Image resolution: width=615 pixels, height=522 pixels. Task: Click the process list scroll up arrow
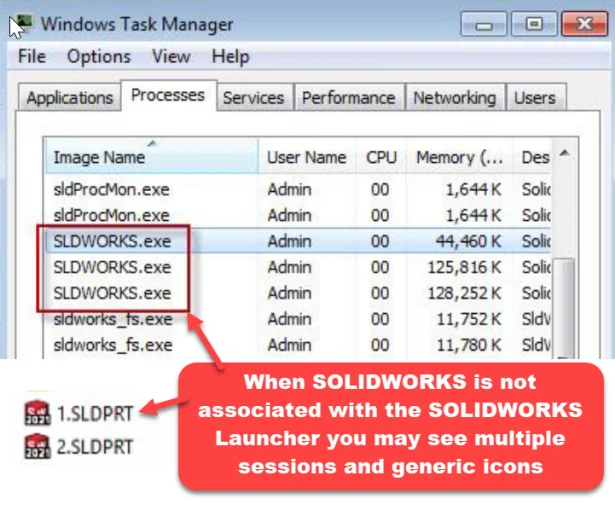point(565,154)
